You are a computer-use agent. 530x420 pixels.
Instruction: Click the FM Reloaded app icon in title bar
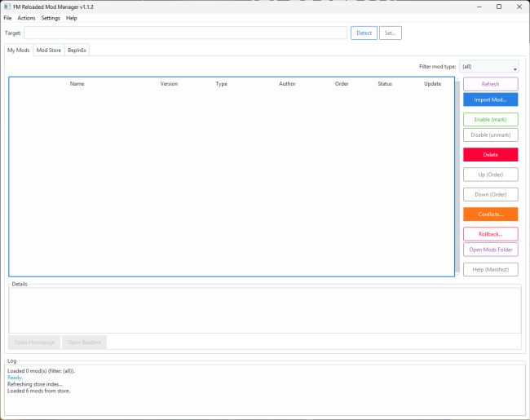(7, 7)
